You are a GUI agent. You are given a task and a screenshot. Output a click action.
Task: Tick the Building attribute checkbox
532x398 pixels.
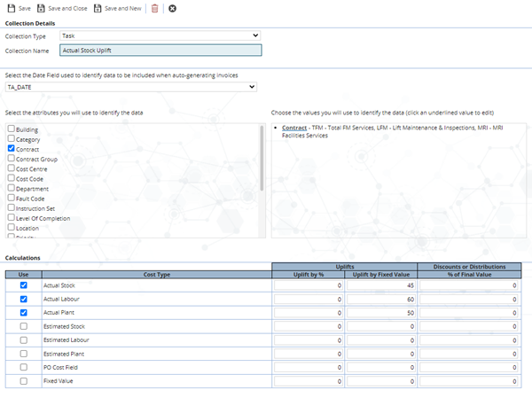click(11, 129)
